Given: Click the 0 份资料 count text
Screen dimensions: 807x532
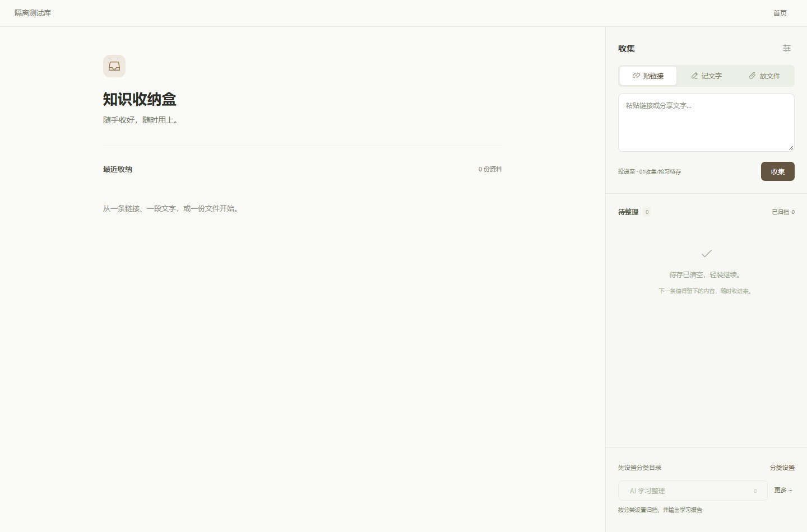Looking at the screenshot, I should click(490, 169).
